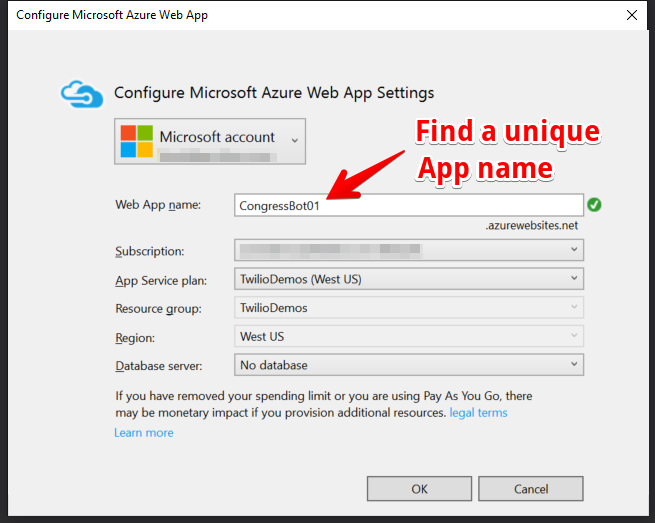Image resolution: width=655 pixels, height=523 pixels.
Task: Click the dialog title bar text
Action: (112, 15)
